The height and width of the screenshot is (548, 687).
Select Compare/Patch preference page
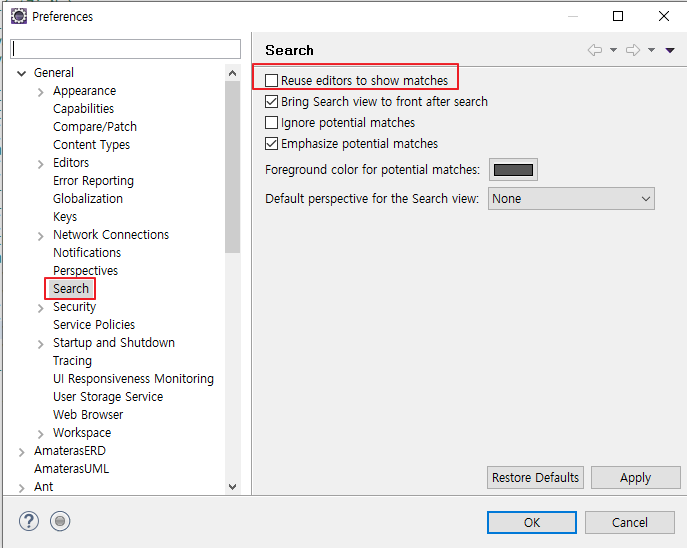click(x=95, y=127)
